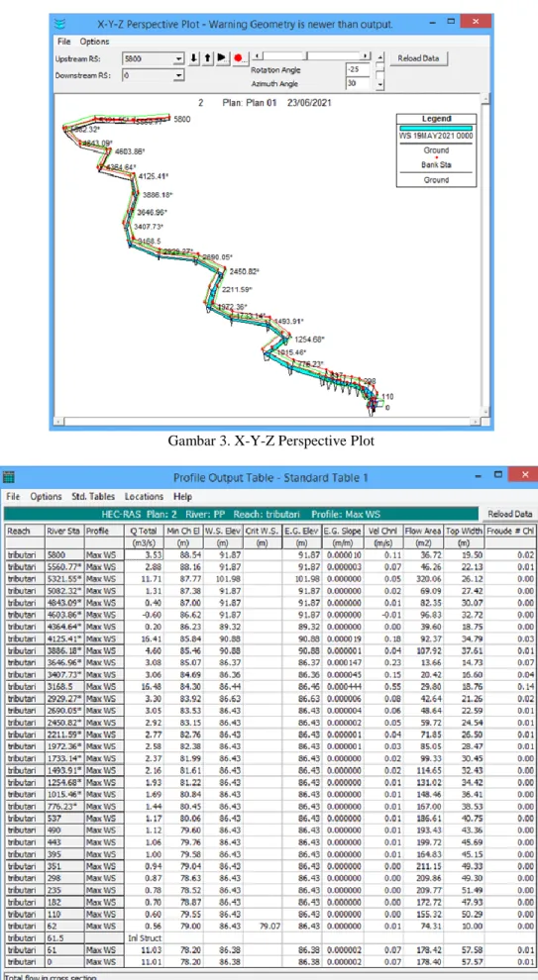Click the Vel Chnl column header

coord(381,531)
